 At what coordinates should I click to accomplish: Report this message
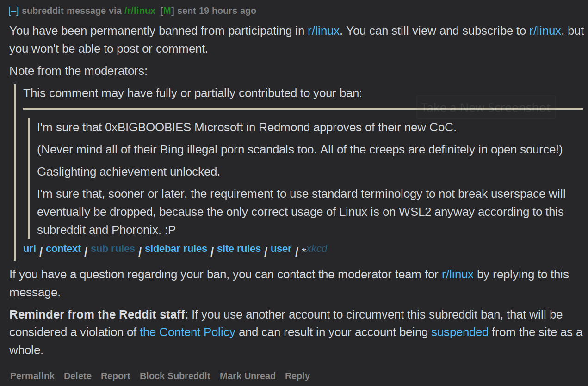click(x=116, y=376)
